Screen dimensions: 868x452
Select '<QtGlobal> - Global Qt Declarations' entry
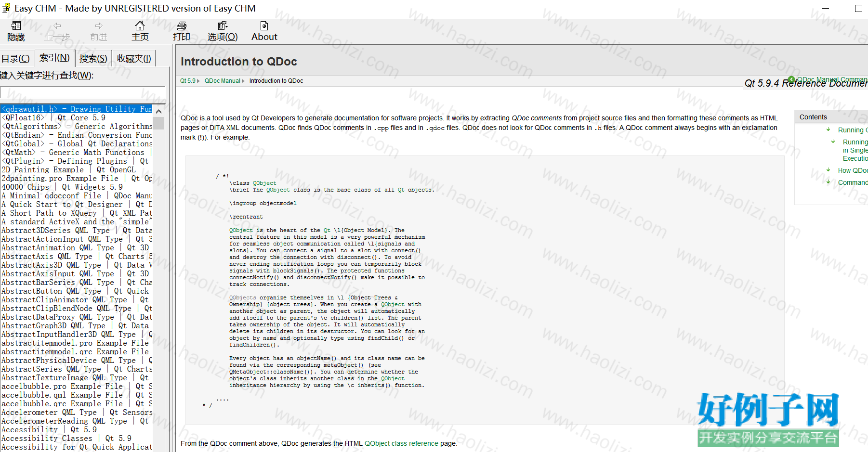pyautogui.click(x=77, y=144)
